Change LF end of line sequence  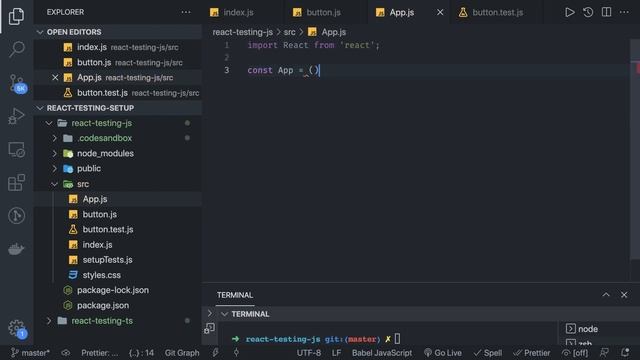[x=336, y=353]
